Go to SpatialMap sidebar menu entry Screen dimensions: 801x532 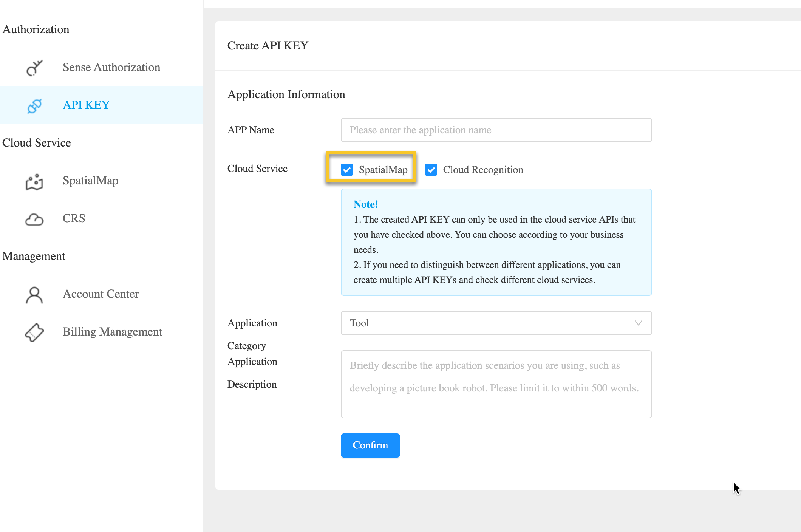[90, 181]
